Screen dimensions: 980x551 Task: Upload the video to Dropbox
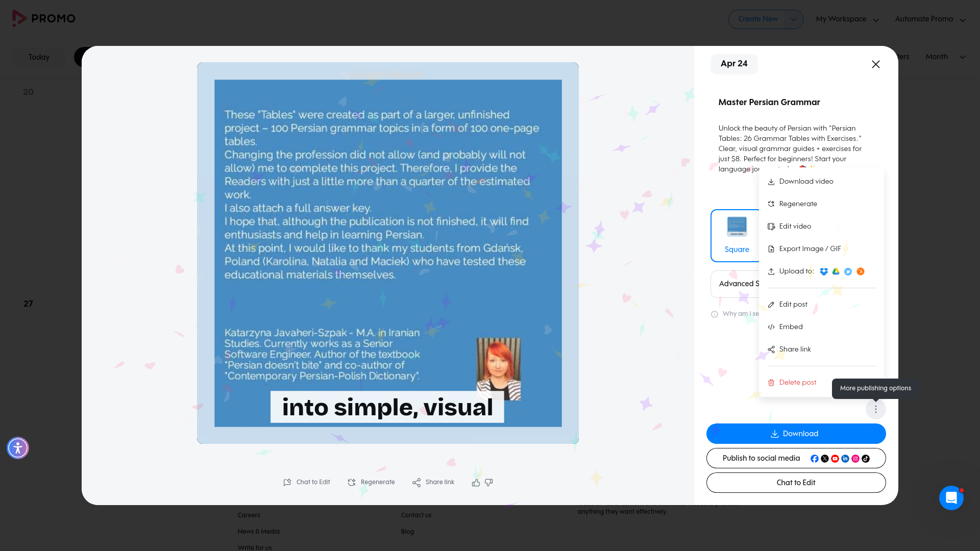[x=823, y=272]
